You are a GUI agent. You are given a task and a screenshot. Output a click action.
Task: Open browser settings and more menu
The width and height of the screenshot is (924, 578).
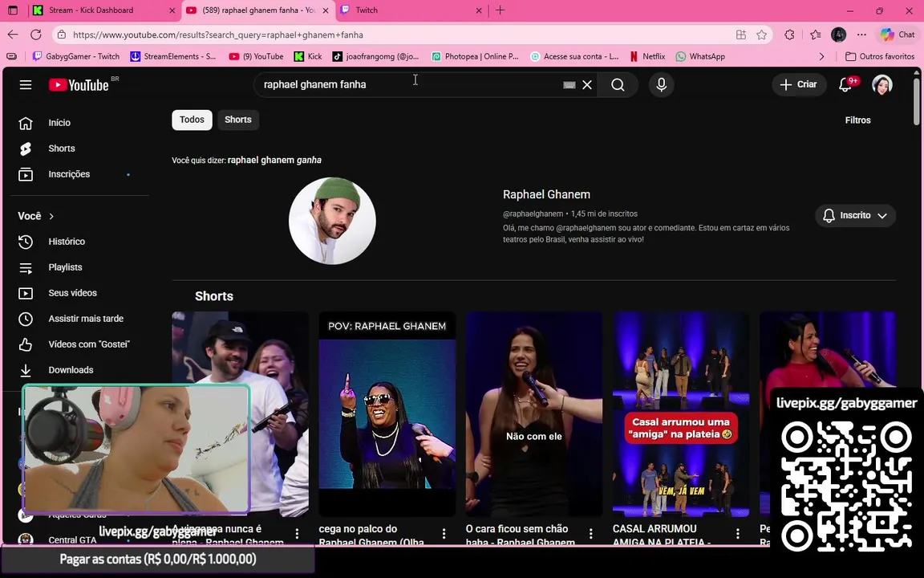[861, 35]
